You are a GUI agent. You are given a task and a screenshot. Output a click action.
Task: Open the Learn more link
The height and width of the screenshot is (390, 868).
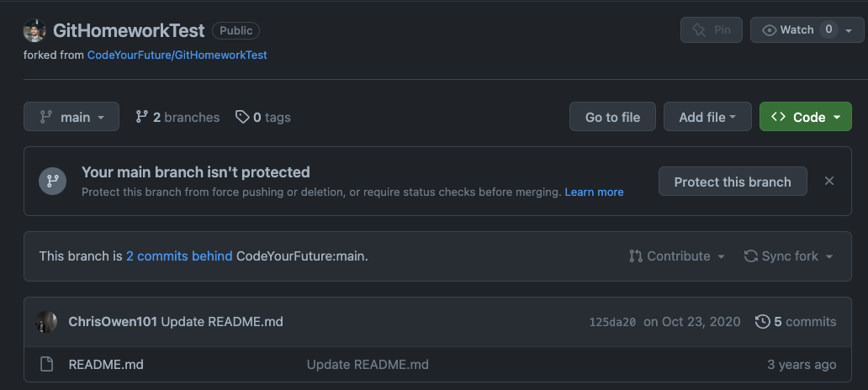click(x=594, y=192)
